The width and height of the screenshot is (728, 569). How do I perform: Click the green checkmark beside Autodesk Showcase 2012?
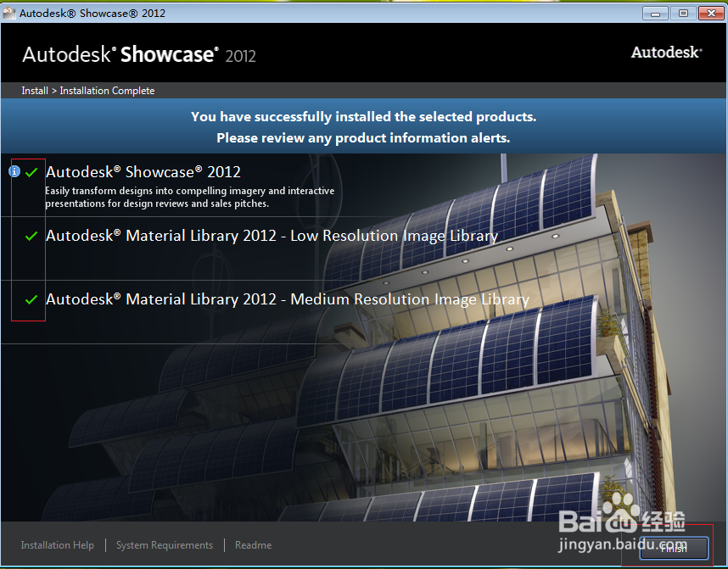(31, 173)
